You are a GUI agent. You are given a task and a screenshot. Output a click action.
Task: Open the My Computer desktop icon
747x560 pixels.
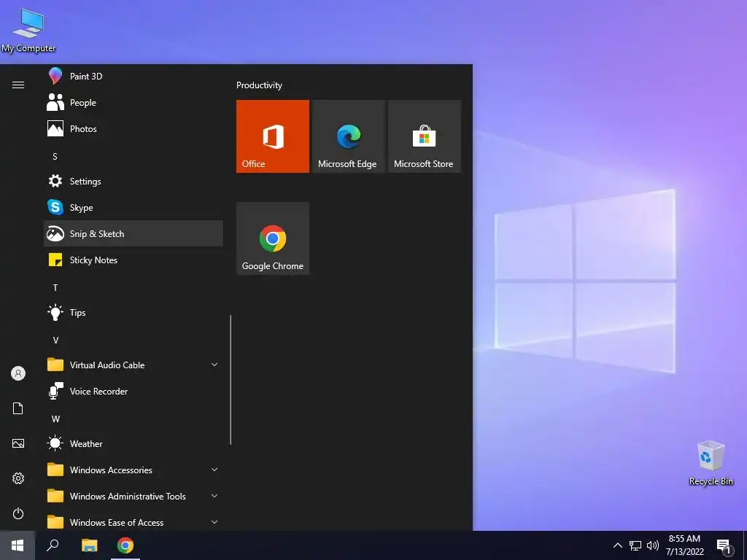tap(28, 31)
